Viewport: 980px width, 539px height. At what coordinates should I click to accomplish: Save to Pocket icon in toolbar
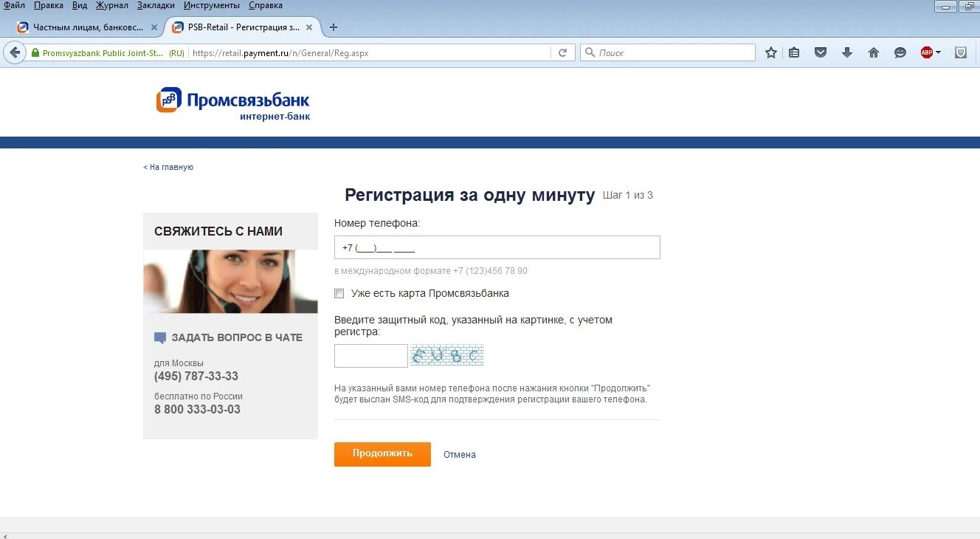click(821, 52)
